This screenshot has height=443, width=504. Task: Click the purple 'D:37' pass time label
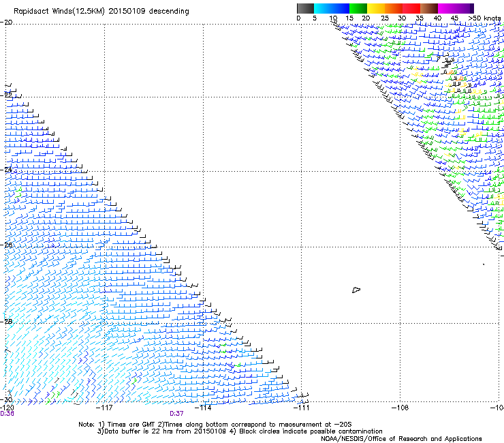(177, 414)
